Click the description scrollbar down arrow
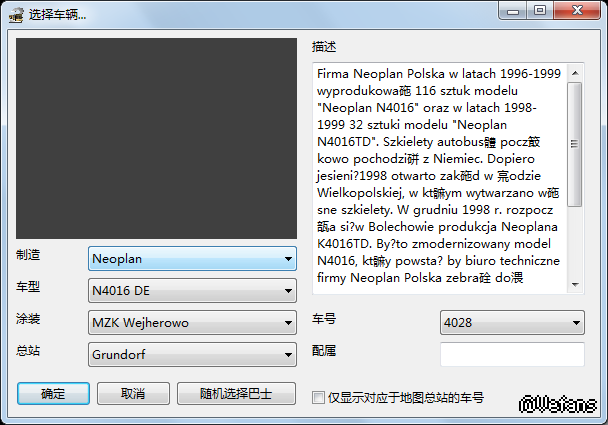The image size is (608, 425). click(575, 285)
